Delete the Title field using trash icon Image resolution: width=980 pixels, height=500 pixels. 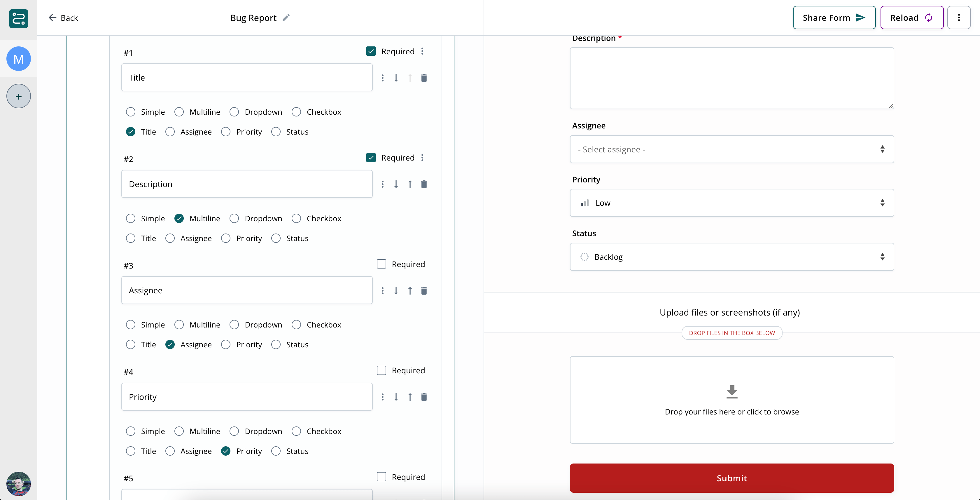424,78
